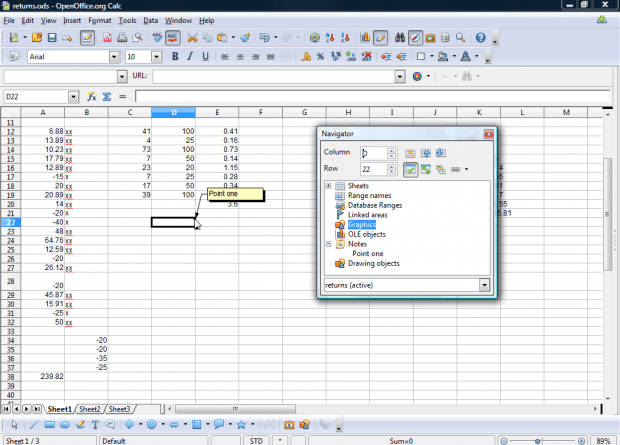Click the Spellcheck icon

click(x=157, y=38)
